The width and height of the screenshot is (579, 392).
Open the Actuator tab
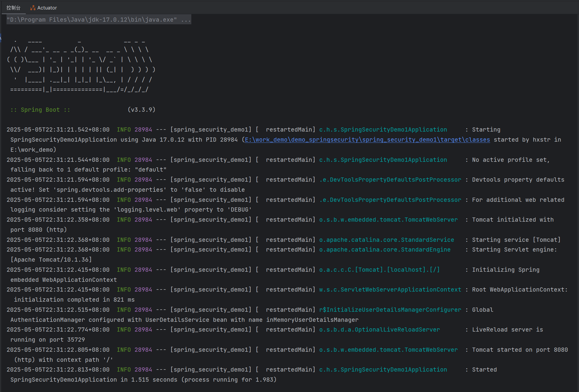click(43, 8)
